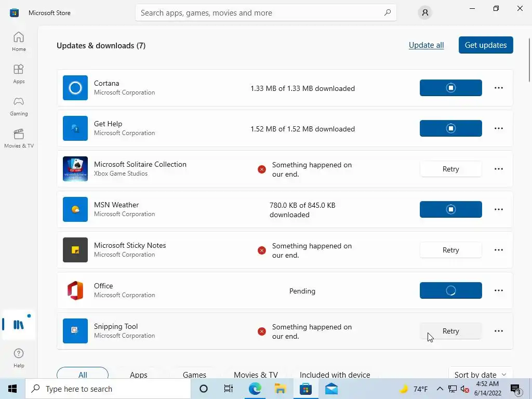Open more options for MSN Weather
This screenshot has width=532, height=399.
pyautogui.click(x=498, y=209)
